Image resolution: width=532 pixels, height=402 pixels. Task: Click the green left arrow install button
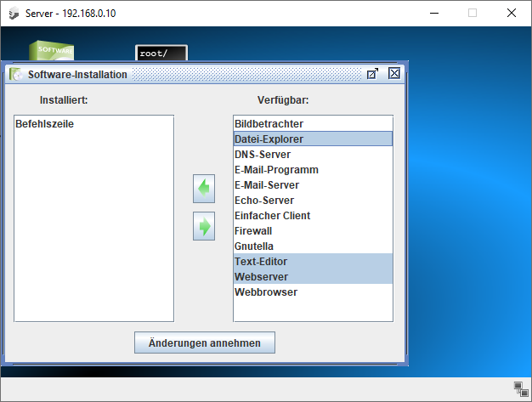coord(204,189)
